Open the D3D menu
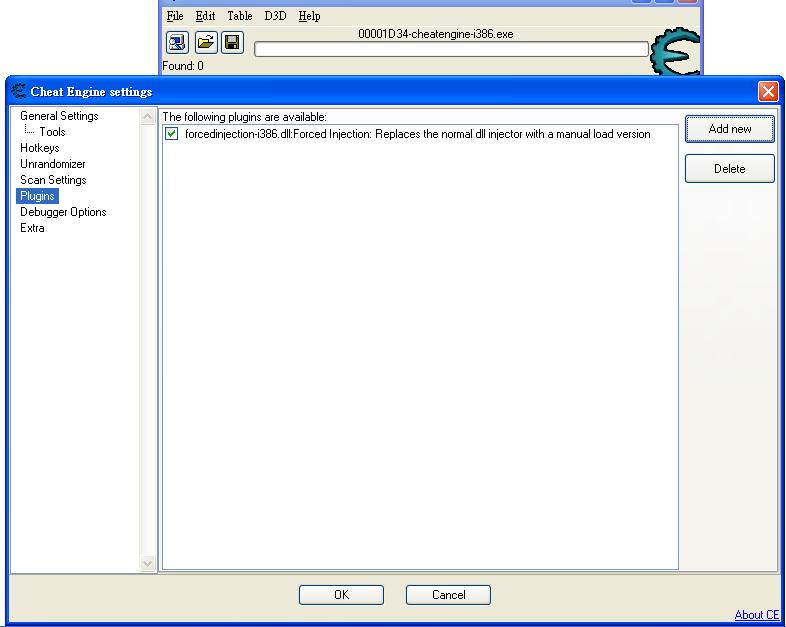 [275, 16]
